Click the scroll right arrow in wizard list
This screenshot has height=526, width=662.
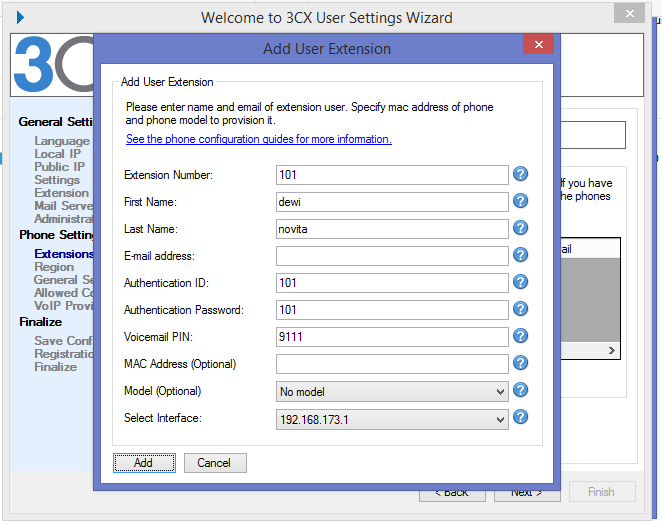[611, 350]
